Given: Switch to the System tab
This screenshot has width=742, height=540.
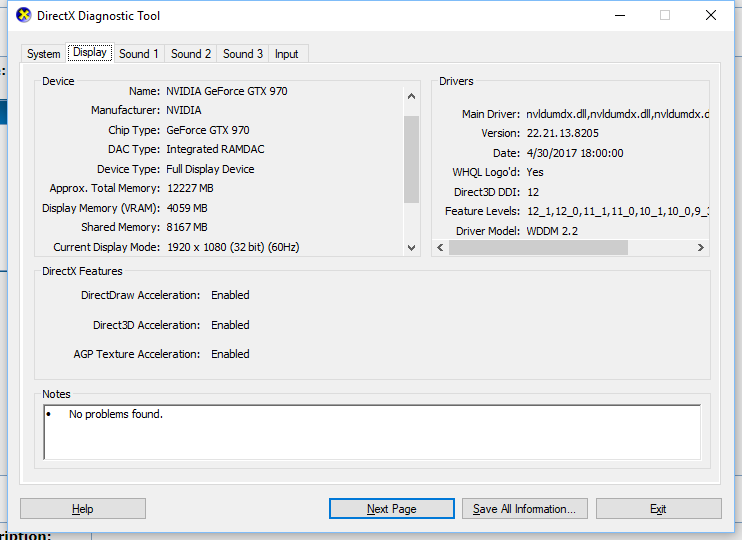Looking at the screenshot, I should [43, 54].
